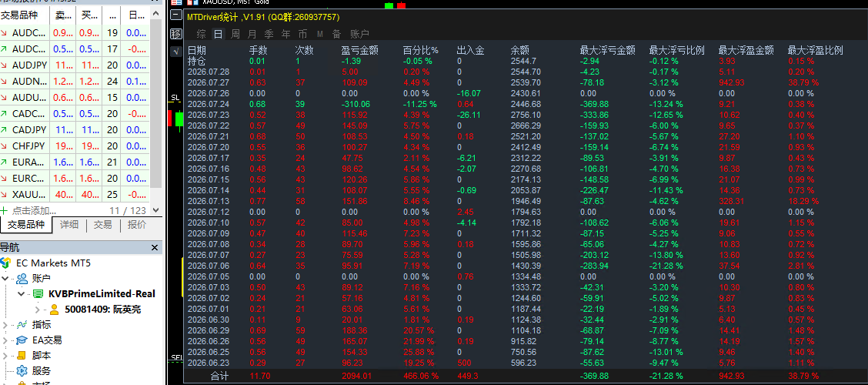Click the up-trend arrow beside CADJPY
The width and height of the screenshot is (868, 385).
5,129
